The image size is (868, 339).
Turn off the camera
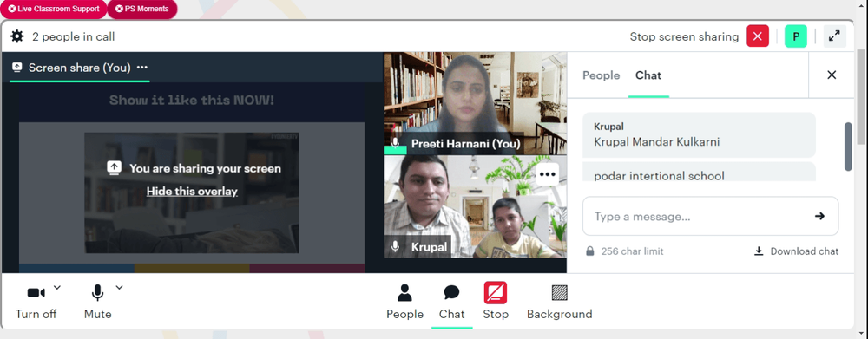36,302
